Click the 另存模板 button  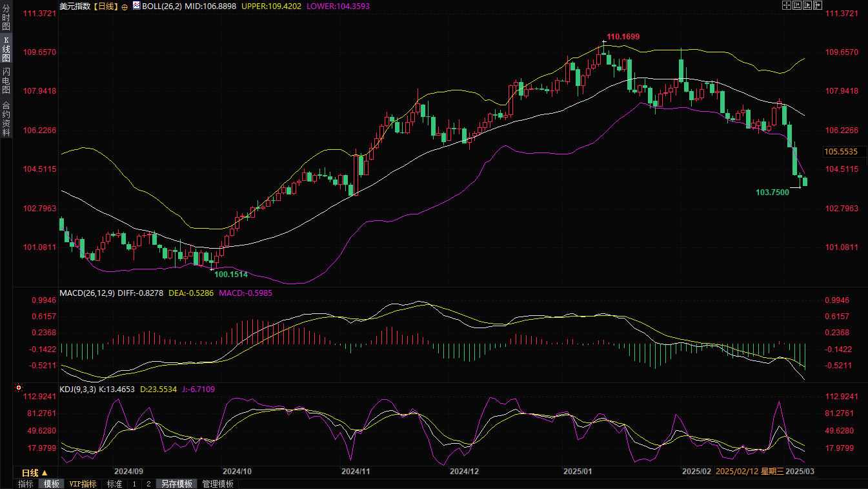point(177,484)
